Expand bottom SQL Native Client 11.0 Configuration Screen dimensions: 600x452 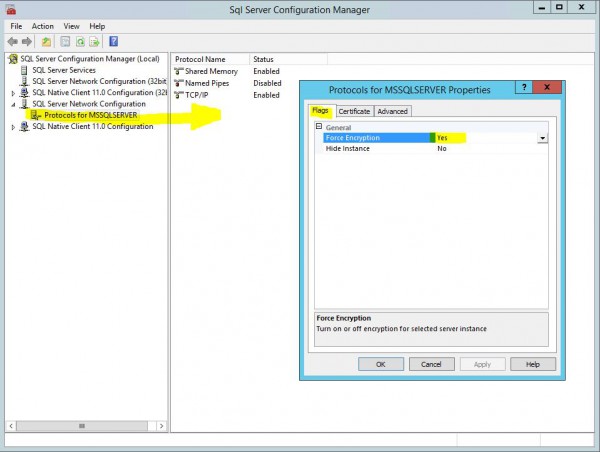point(13,127)
